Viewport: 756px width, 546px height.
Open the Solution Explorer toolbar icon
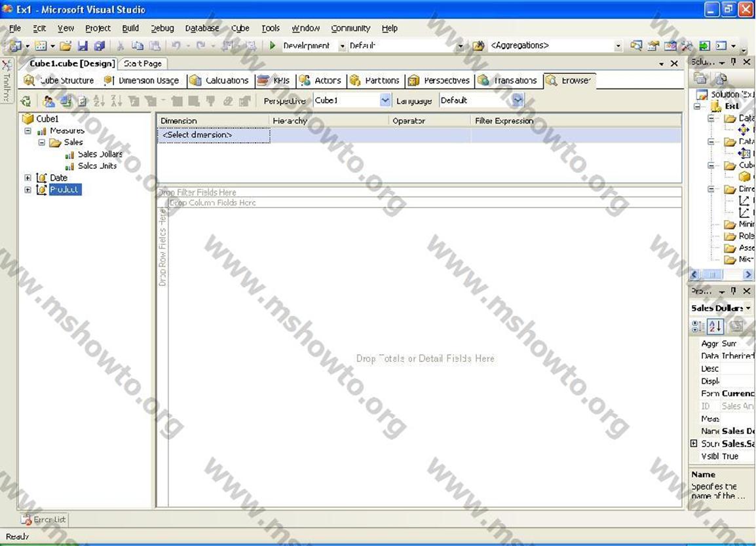point(636,46)
